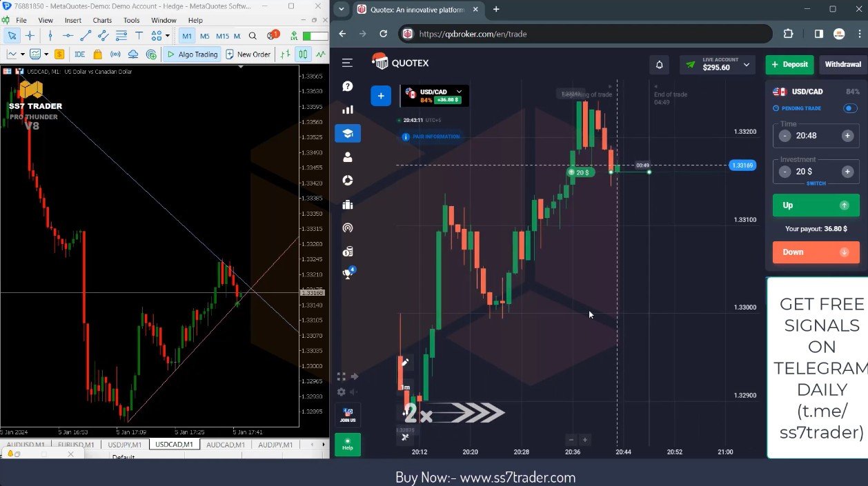Open the Charts menu

click(x=102, y=21)
